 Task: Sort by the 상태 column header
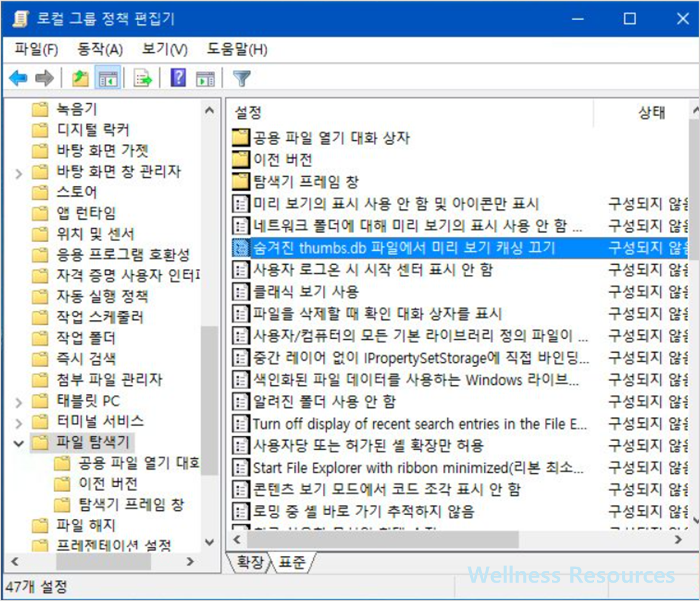coord(641,113)
